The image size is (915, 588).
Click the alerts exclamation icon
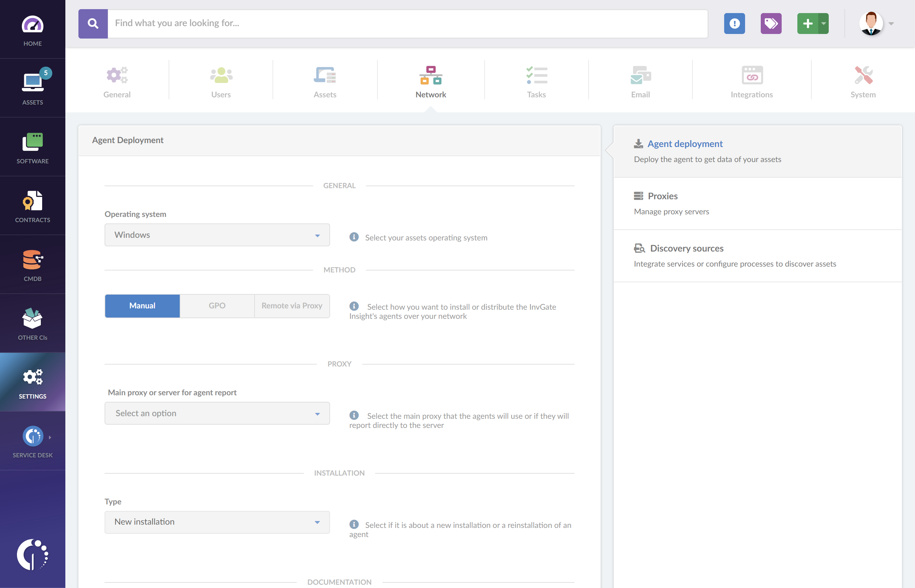(x=734, y=23)
